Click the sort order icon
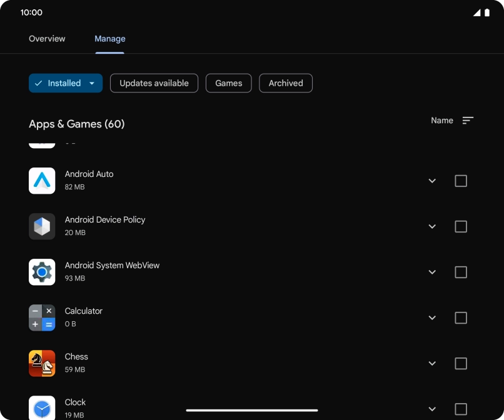504x420 pixels. pyautogui.click(x=468, y=121)
